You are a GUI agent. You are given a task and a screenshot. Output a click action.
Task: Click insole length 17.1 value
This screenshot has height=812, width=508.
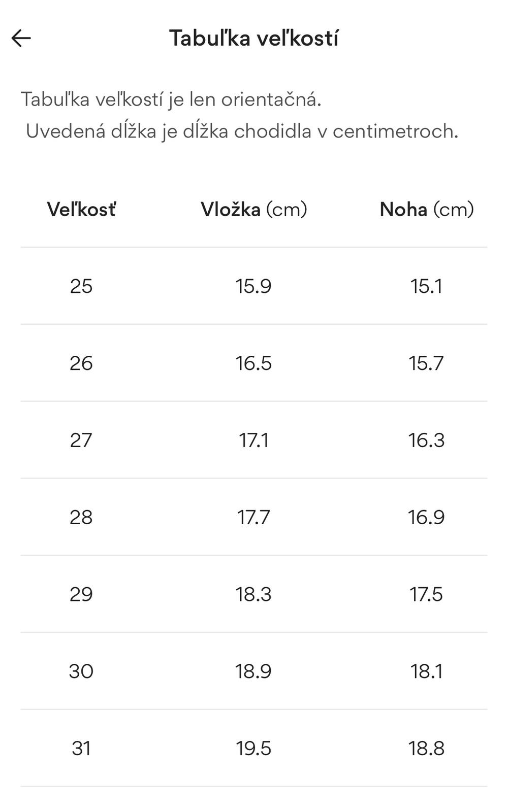(253, 440)
